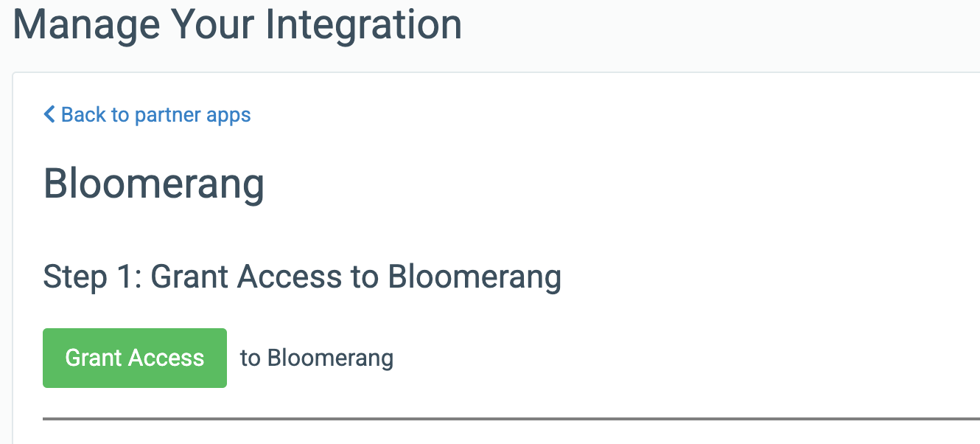980x444 pixels.
Task: Click the word "Grant" on the green button
Action: (x=94, y=358)
